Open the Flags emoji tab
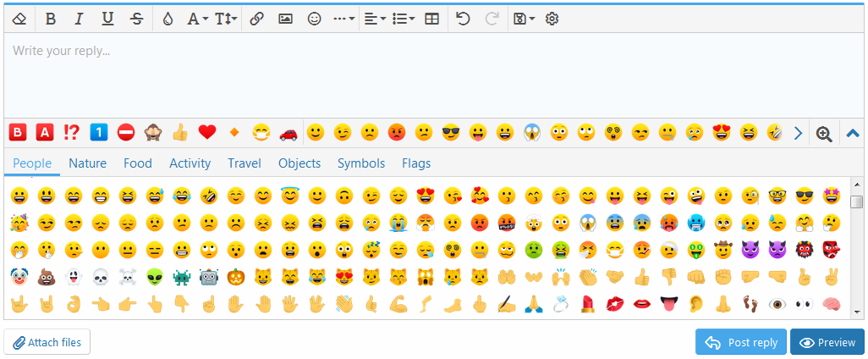This screenshot has height=359, width=868. (x=415, y=163)
